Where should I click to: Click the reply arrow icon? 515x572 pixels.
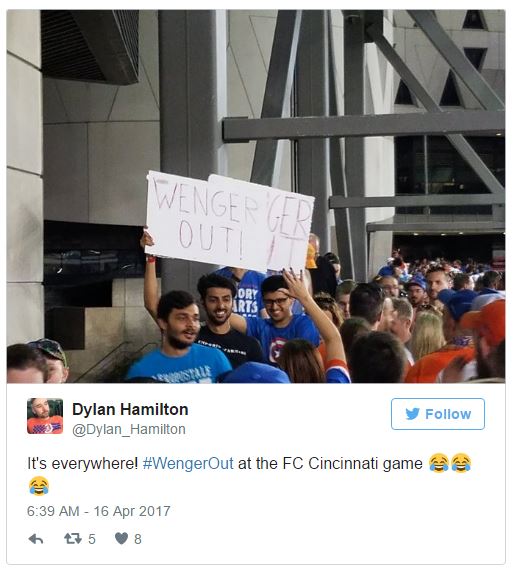pos(36,539)
